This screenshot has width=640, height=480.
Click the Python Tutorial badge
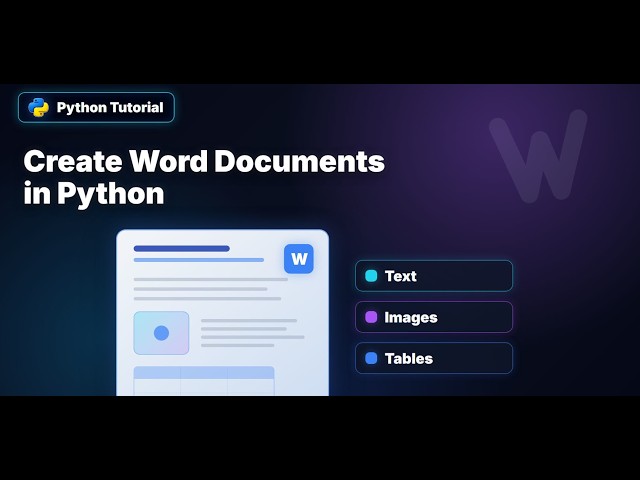point(96,107)
